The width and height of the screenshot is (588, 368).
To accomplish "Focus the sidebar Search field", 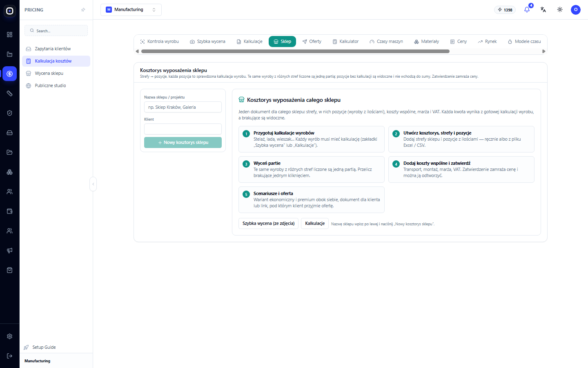I will tap(56, 31).
